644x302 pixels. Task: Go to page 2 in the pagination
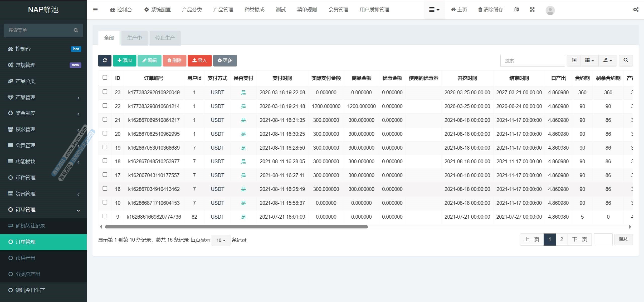561,239
